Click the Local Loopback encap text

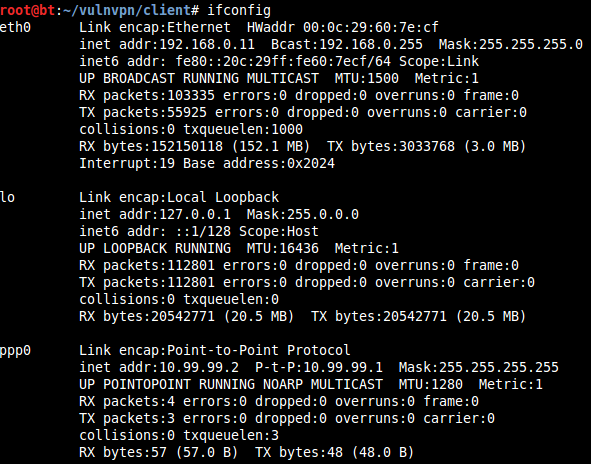coord(223,197)
